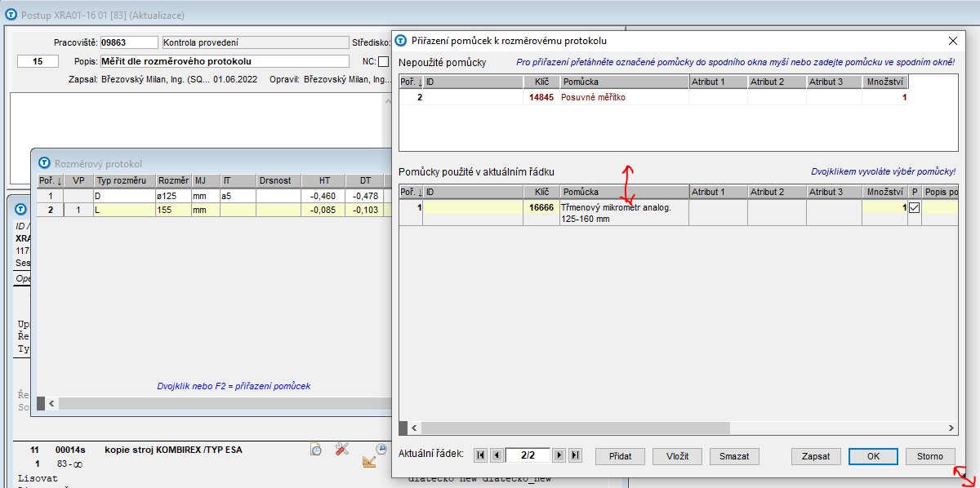Click round clock icon right of tools icon
This screenshot has height=488, width=980.
tap(381, 449)
